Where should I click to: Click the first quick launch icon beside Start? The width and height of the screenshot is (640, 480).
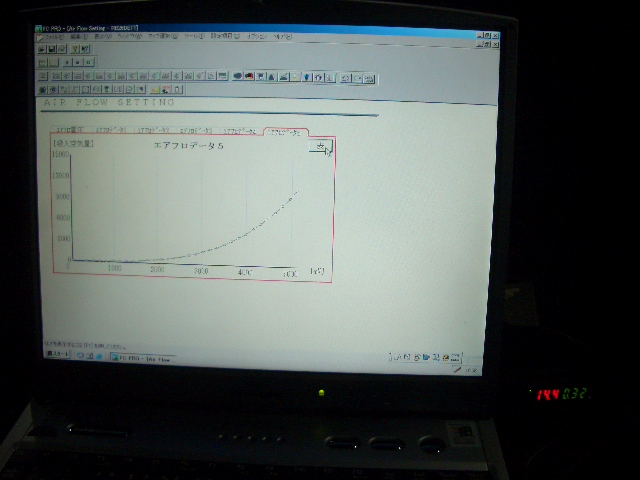tap(80, 356)
